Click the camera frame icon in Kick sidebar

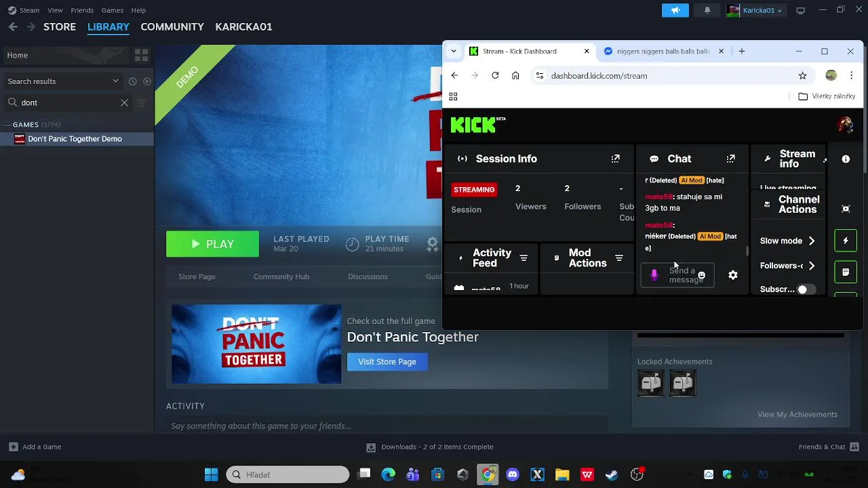click(x=846, y=209)
